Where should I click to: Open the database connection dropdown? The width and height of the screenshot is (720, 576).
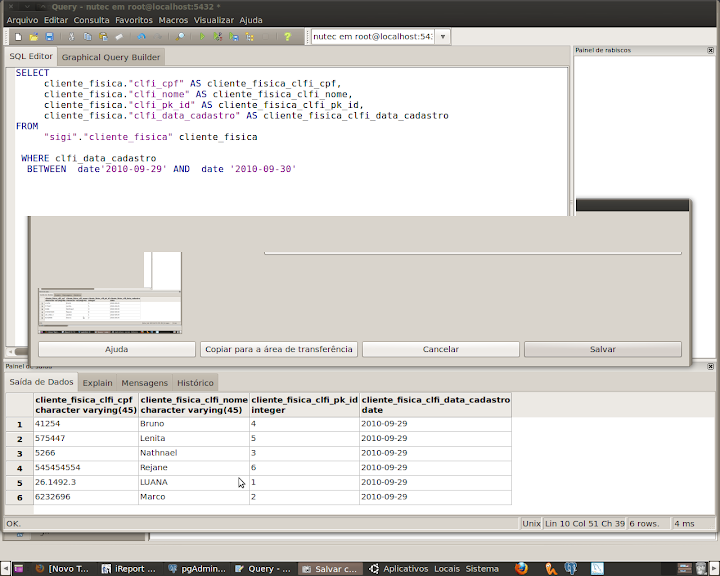443,37
